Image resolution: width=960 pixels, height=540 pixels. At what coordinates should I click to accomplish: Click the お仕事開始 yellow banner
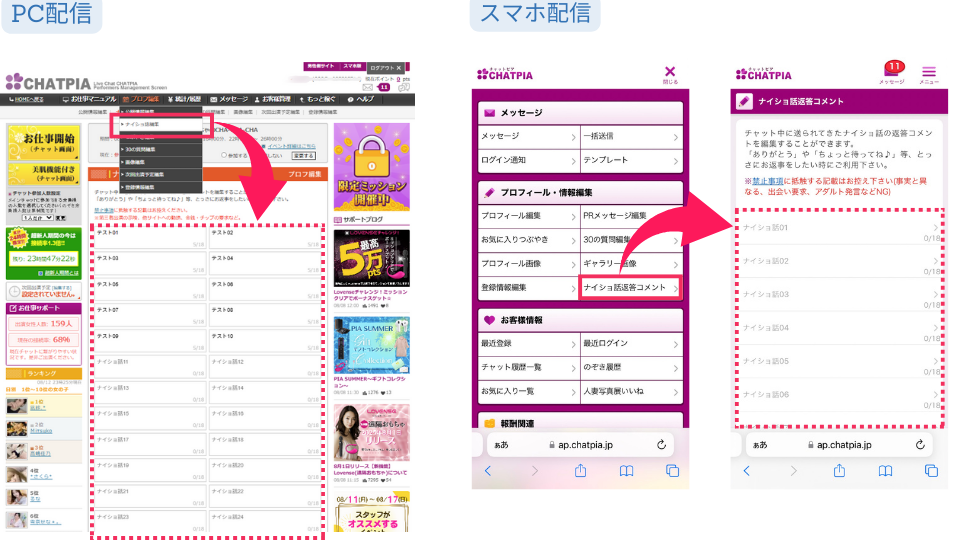(43, 141)
